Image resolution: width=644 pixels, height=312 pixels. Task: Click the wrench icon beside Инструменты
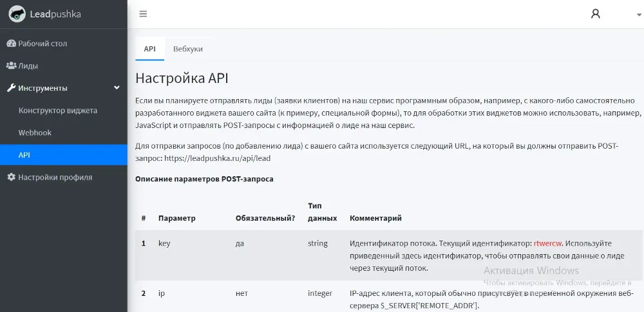click(11, 88)
